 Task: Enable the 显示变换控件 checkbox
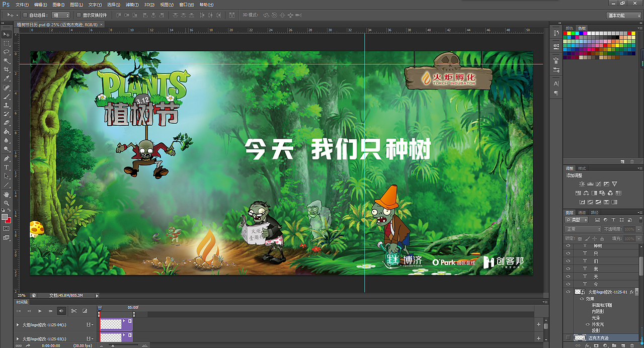coord(79,15)
